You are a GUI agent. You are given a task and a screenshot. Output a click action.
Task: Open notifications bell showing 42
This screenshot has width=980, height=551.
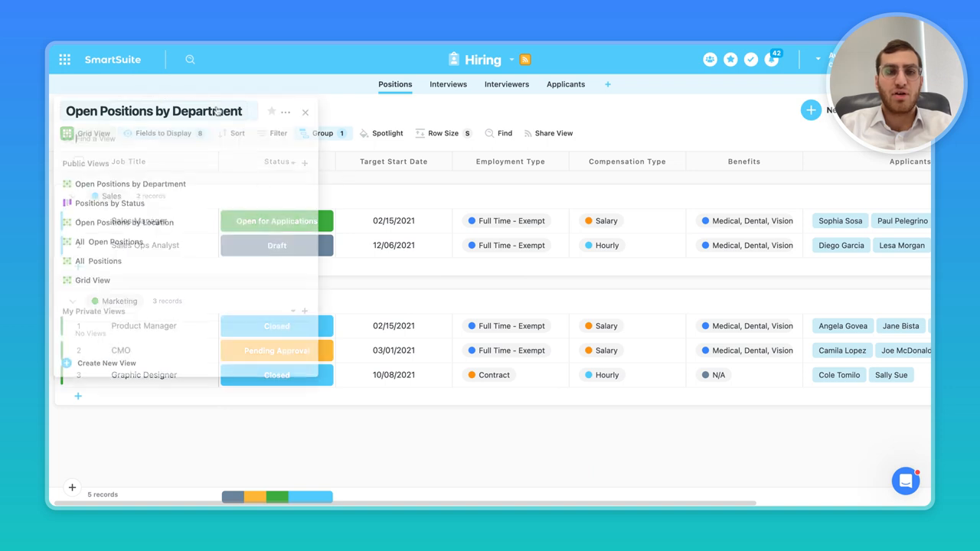[772, 58]
